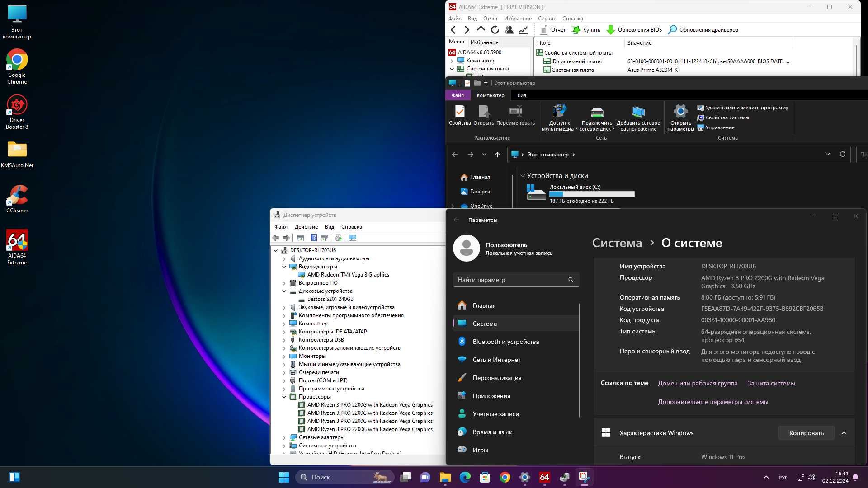Open Домен или рабочая группа link
Image resolution: width=868 pixels, height=488 pixels.
click(698, 383)
